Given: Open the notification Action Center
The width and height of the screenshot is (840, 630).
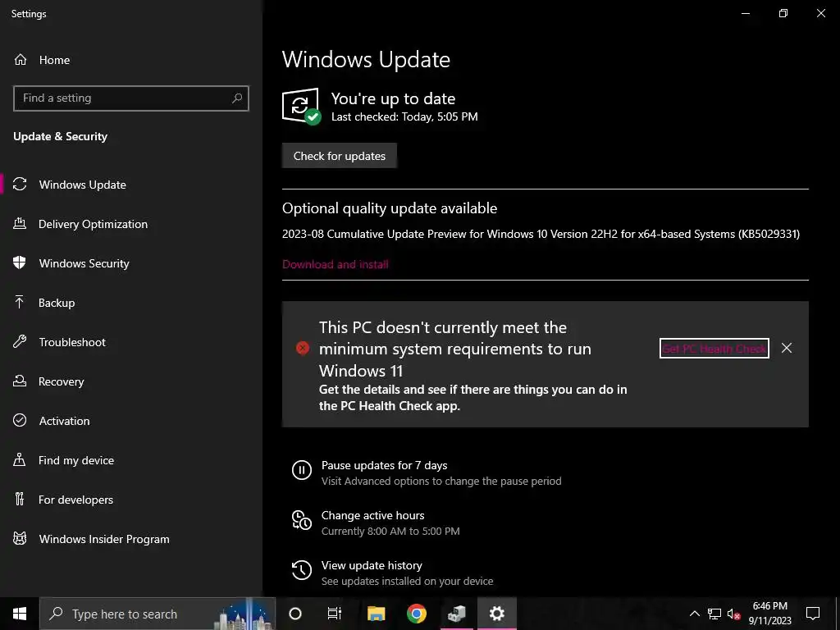Looking at the screenshot, I should pyautogui.click(x=813, y=614).
